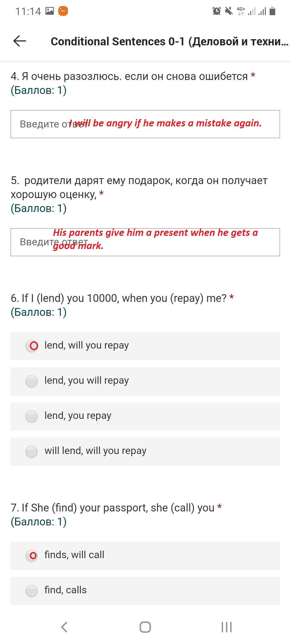Viewport: 290px width, 644px height.
Task: Tap the battery indicator icon
Action: (x=273, y=11)
